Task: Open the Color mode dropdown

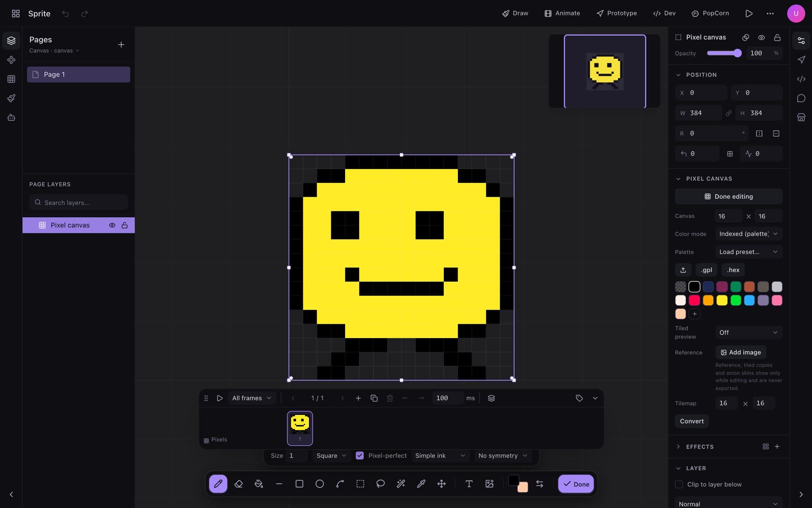Action: [x=749, y=234]
